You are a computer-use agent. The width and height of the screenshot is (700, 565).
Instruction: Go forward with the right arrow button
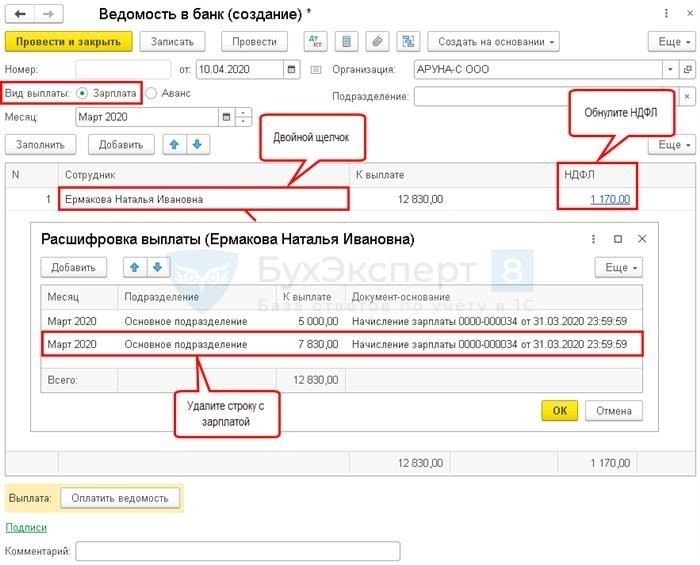coord(48,14)
